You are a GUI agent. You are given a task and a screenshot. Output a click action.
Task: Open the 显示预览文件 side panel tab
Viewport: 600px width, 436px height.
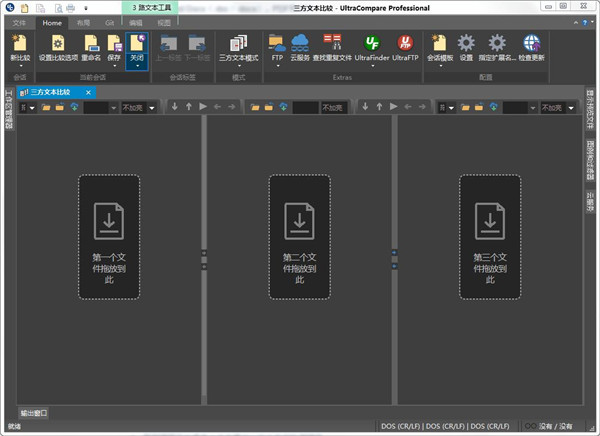[590, 109]
